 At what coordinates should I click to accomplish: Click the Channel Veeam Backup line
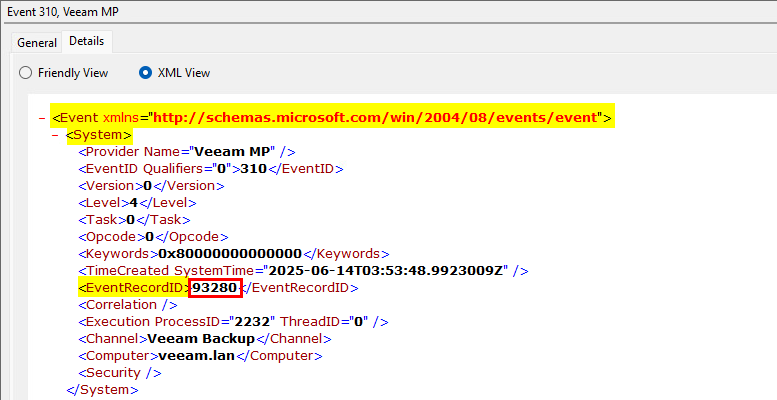pyautogui.click(x=205, y=339)
